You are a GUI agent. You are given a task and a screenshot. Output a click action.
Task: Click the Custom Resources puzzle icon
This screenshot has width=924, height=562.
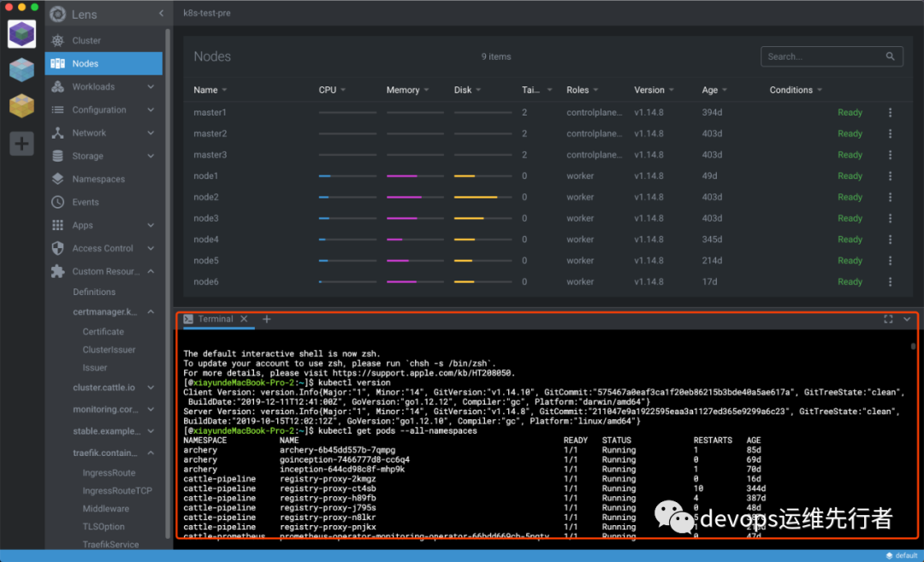(58, 271)
